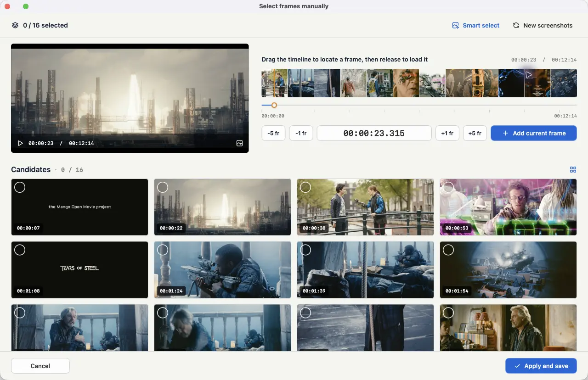Toggle the candidates grid view icon
This screenshot has height=380, width=588.
tap(573, 170)
